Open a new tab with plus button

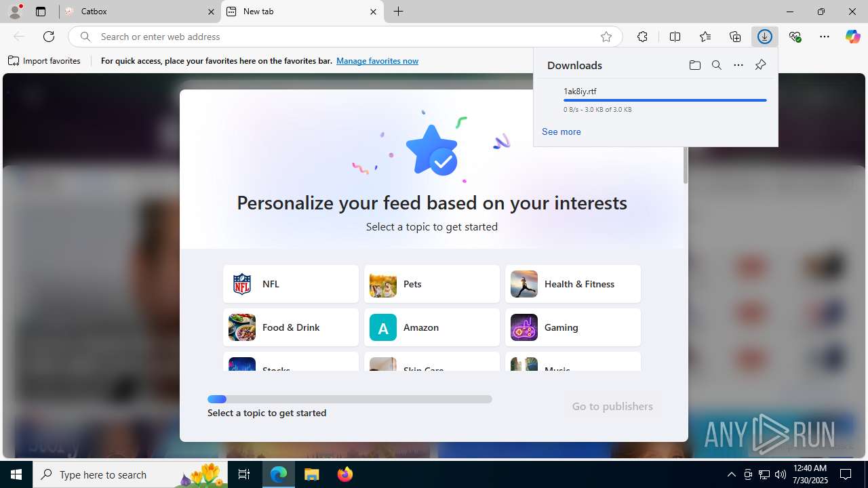pos(399,12)
